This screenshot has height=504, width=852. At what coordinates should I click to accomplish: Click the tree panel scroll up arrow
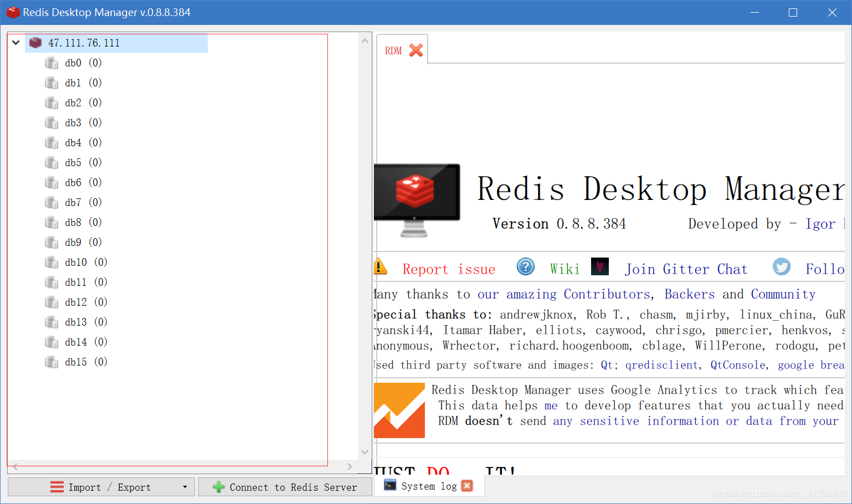click(x=365, y=40)
